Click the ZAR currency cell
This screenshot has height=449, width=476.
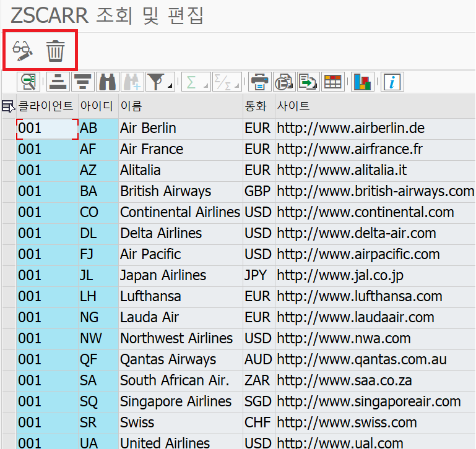pyautogui.click(x=259, y=382)
